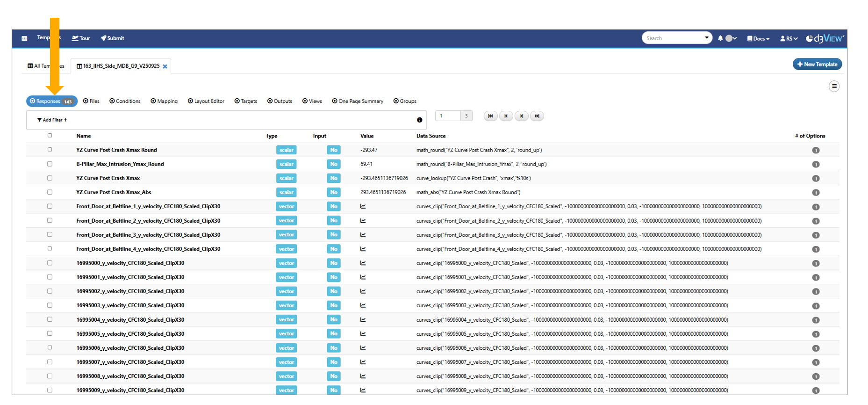Expand the Docs dropdown menu

point(758,38)
